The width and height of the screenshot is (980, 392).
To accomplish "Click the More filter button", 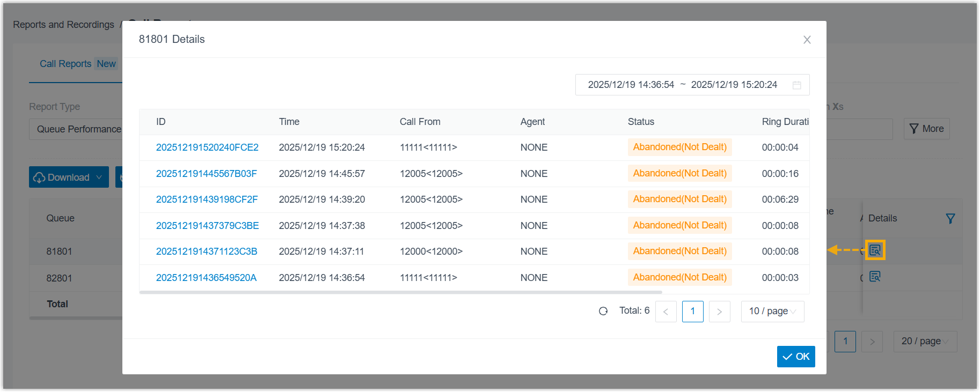I will 927,129.
